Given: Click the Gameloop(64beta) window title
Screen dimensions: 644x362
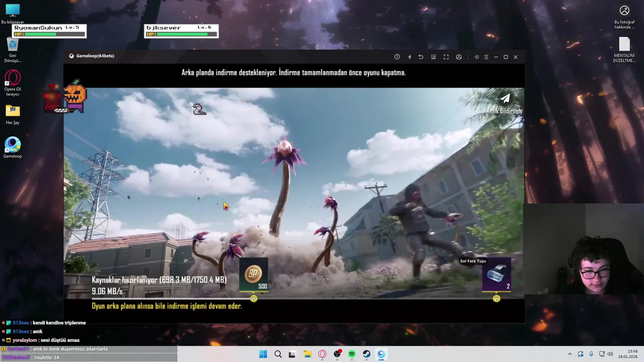Looking at the screenshot, I should 95,56.
